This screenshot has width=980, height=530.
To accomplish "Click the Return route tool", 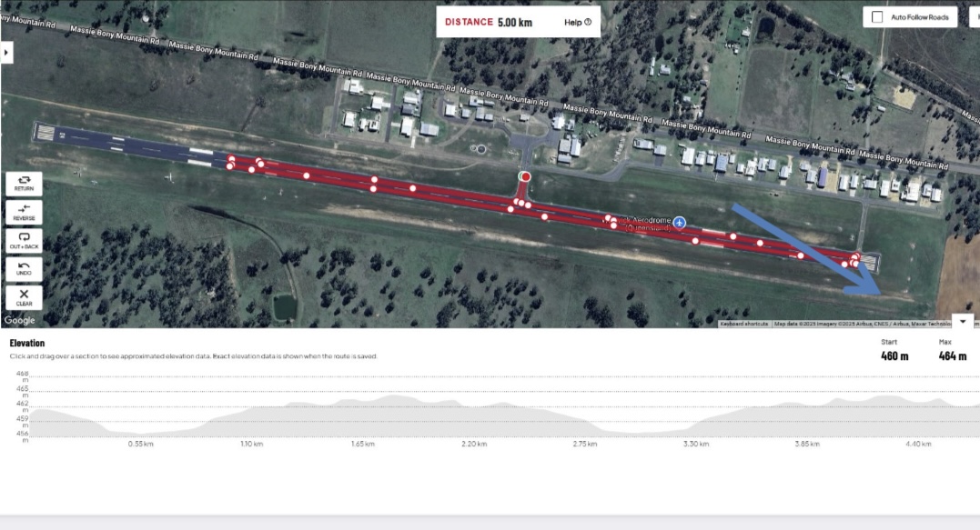I will pyautogui.click(x=24, y=184).
